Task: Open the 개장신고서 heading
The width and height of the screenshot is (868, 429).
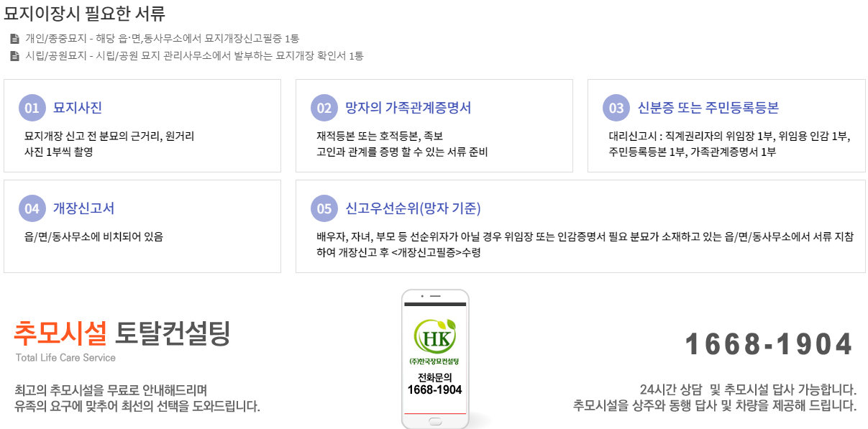Action: click(x=83, y=208)
